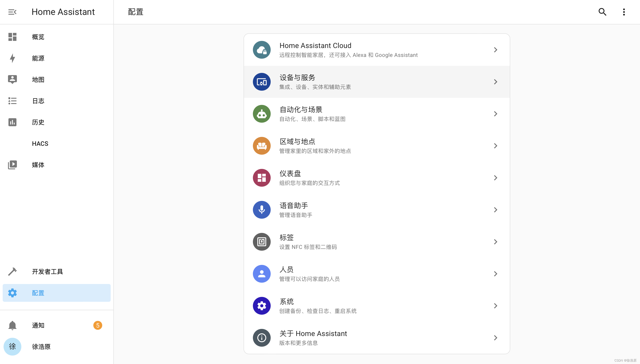Collapse the sidebar with hamburger icon

pos(12,12)
